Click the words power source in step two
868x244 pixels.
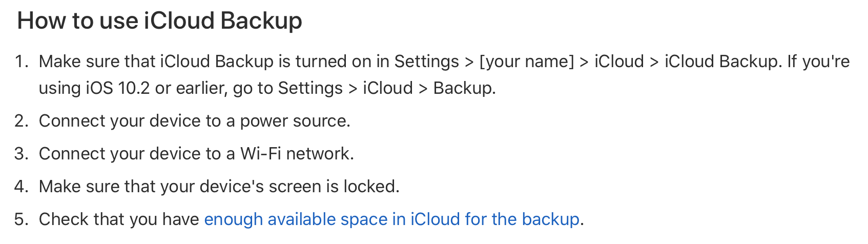pyautogui.click(x=295, y=121)
